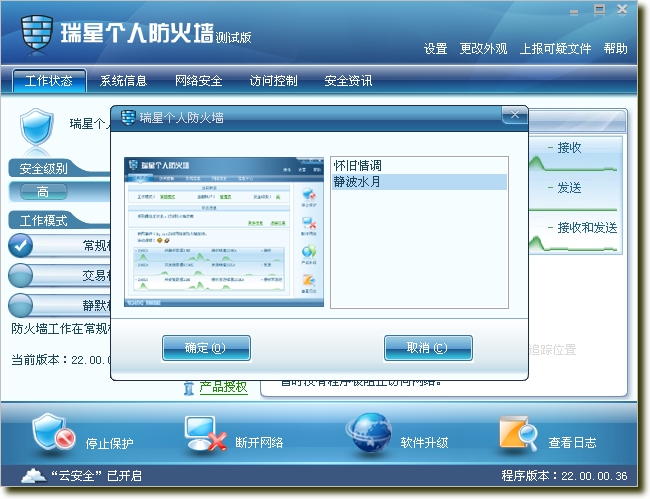
Task: Click the 取消 (C) button
Action: (428, 348)
